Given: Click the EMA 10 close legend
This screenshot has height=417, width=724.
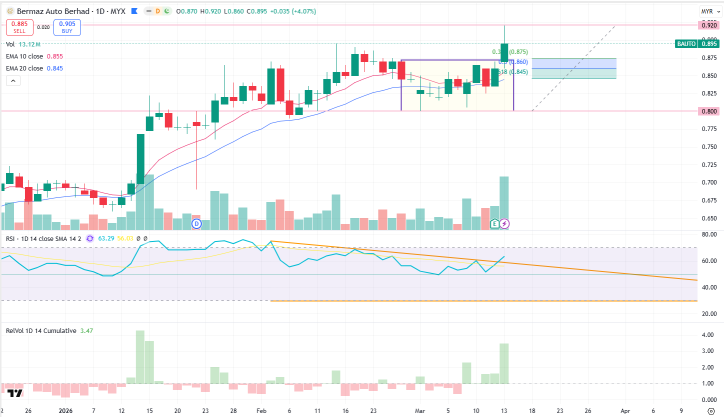Looking at the screenshot, I should point(34,56).
